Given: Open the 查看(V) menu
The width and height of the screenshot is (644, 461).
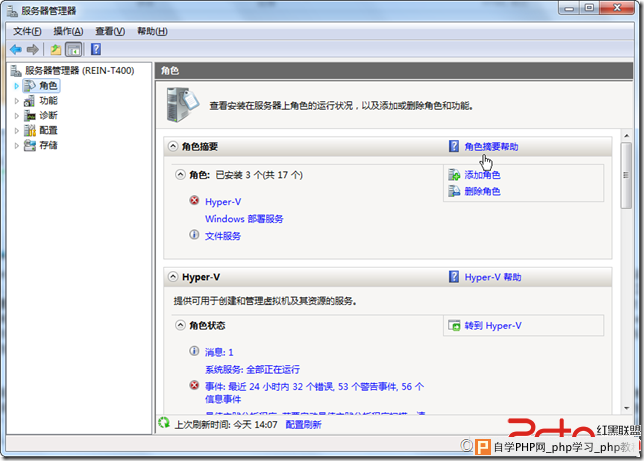Looking at the screenshot, I should (110, 31).
